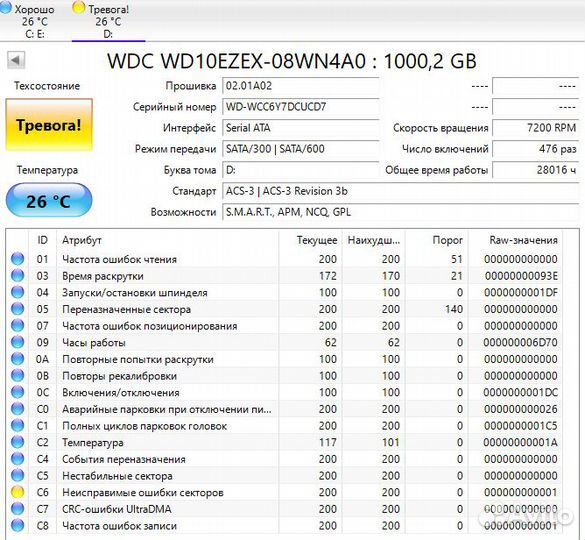585x540 pixels.
Task: Select the row 'Время раскрутки'
Action: click(x=285, y=276)
